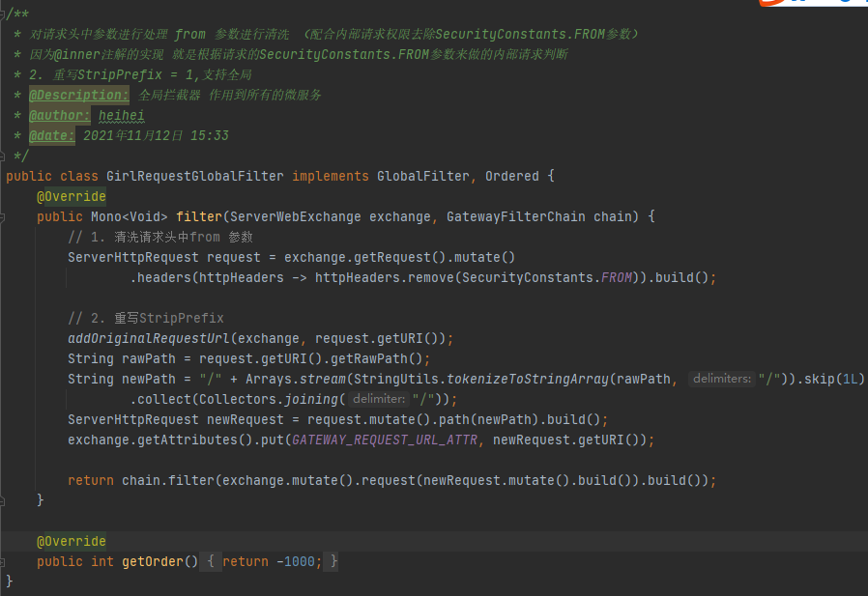
Task: Click the "GatewayFilterChain" parameter type
Action: point(516,217)
